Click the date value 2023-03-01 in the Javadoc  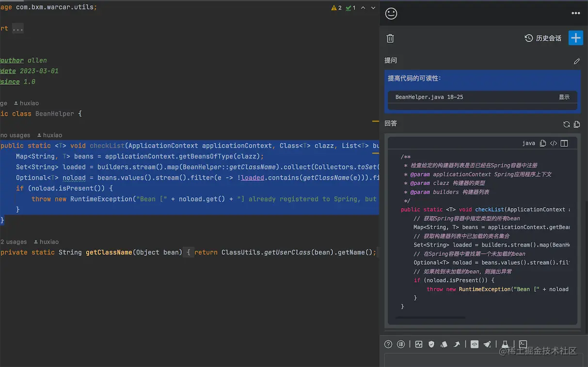pyautogui.click(x=39, y=71)
